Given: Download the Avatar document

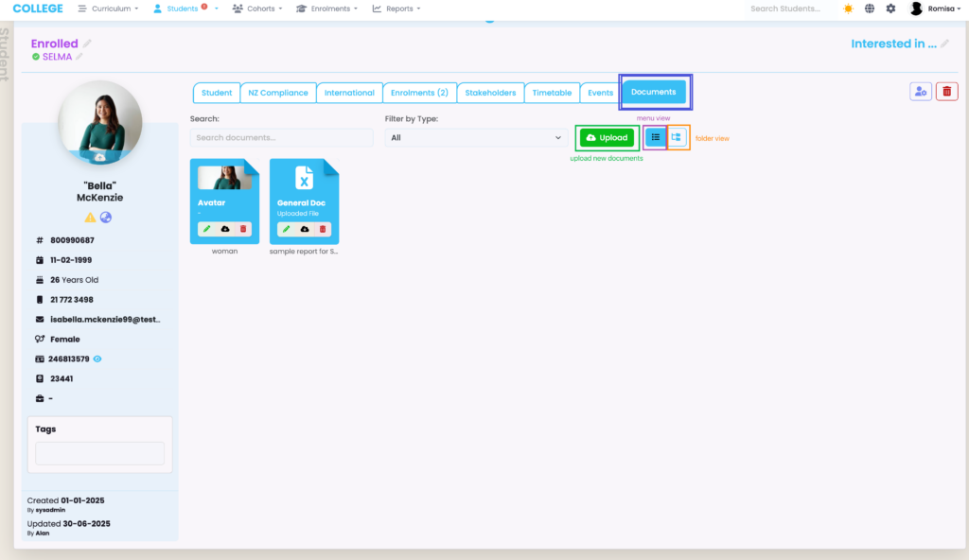Looking at the screenshot, I should pos(225,229).
